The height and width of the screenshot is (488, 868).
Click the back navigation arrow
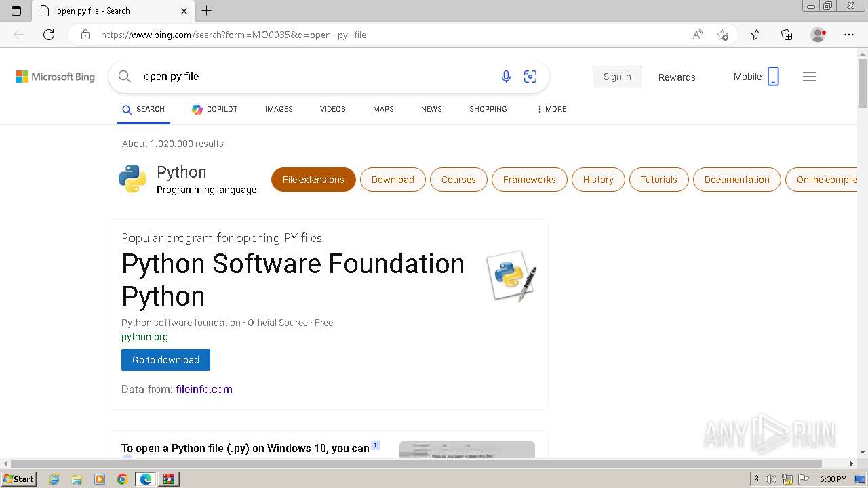(x=19, y=35)
